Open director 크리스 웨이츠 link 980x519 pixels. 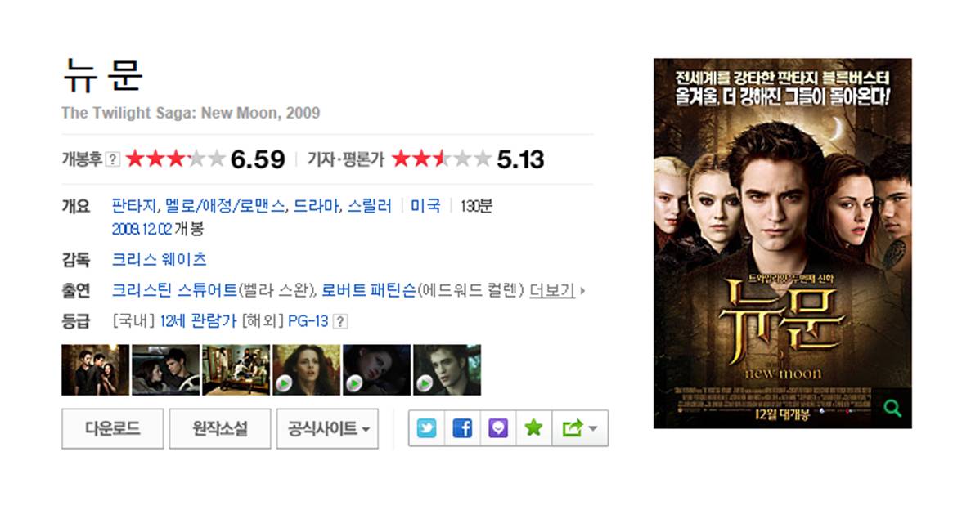159,259
